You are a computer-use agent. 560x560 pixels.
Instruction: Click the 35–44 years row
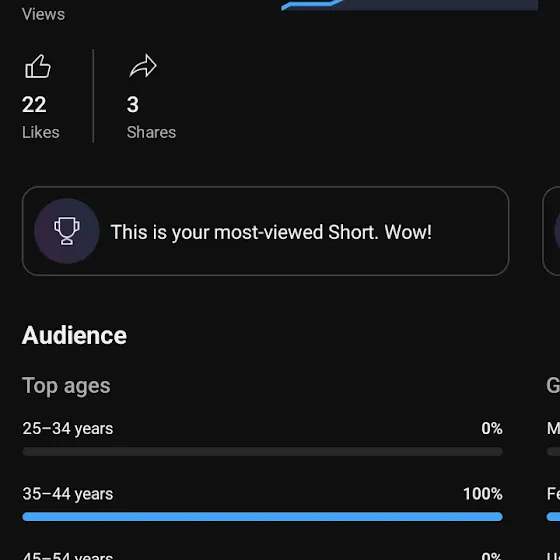(x=262, y=503)
